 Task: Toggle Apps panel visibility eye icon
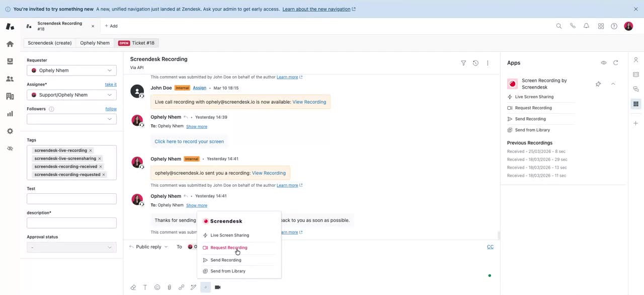point(603,63)
